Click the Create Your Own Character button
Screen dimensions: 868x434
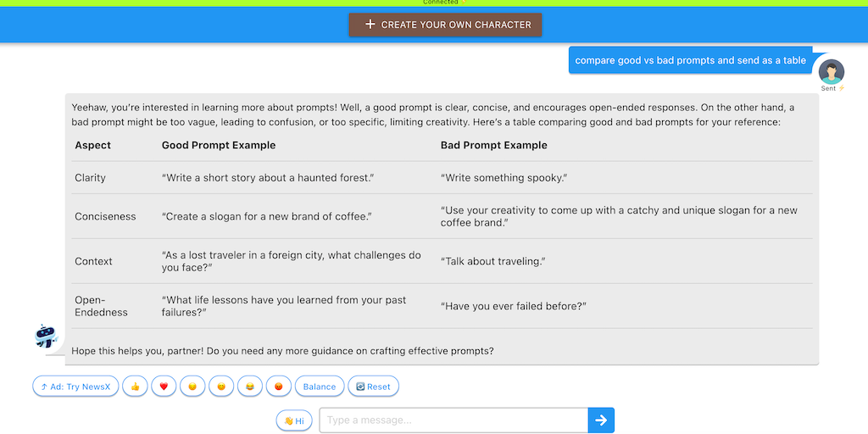coord(445,25)
